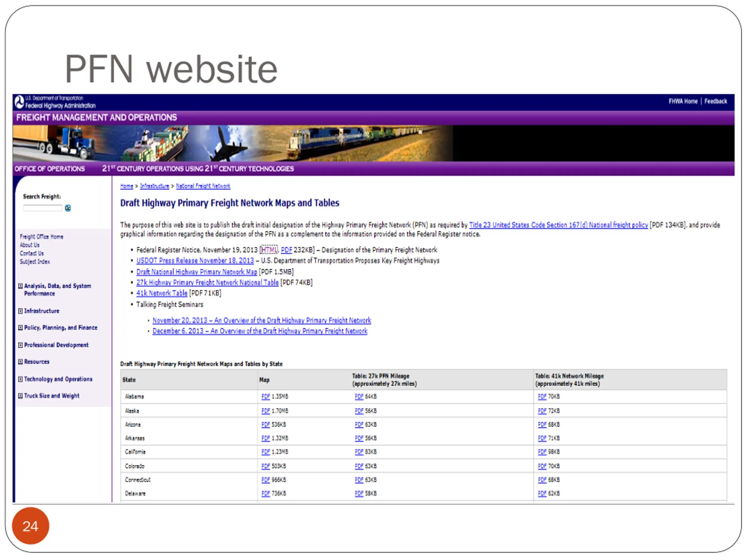Image resolution: width=747 pixels, height=560 pixels.
Task: Open Alabama 27k PFN mileage PDF 64KB
Action: 359,397
